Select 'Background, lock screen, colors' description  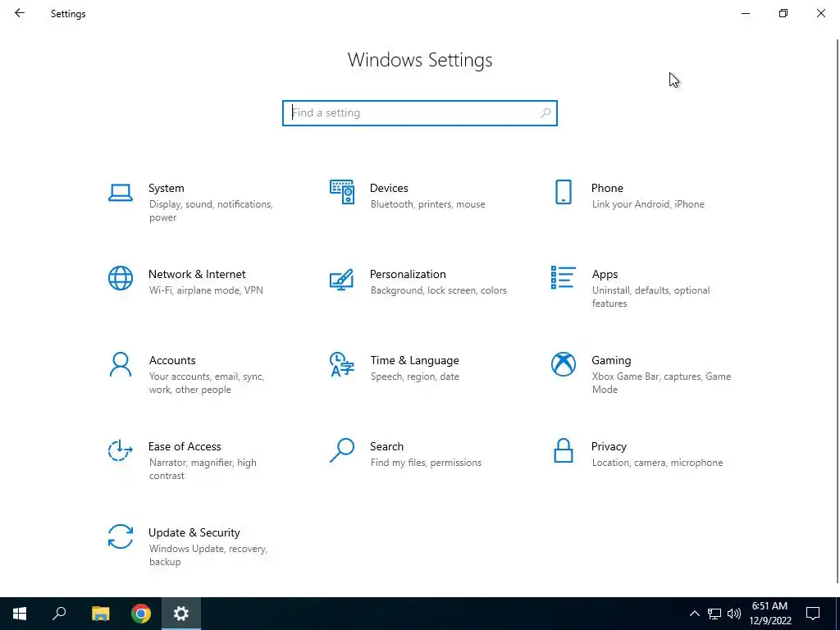(438, 290)
